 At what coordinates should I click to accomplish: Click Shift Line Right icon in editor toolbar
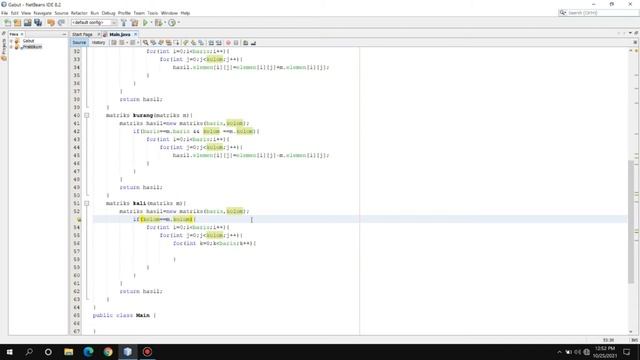[x=219, y=42]
